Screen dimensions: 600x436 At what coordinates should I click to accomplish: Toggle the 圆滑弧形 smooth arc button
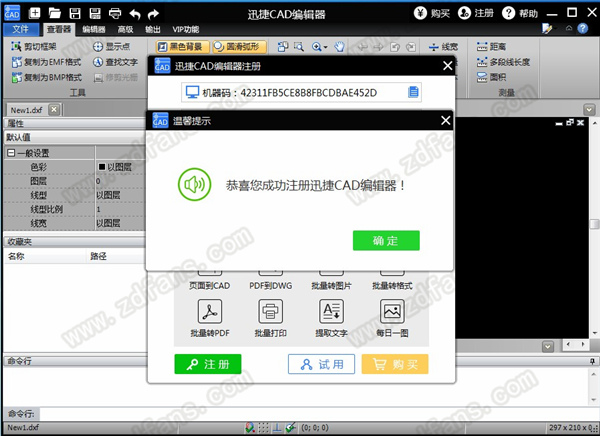[240, 47]
